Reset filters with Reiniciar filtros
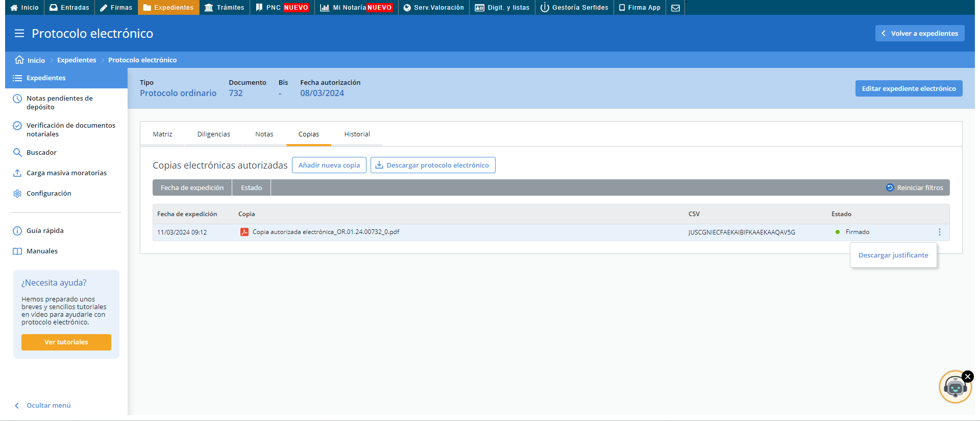The image size is (980, 421). (915, 188)
